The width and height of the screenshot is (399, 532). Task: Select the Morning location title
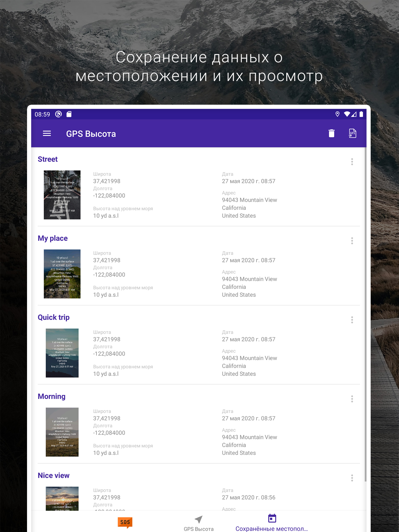[x=52, y=396]
